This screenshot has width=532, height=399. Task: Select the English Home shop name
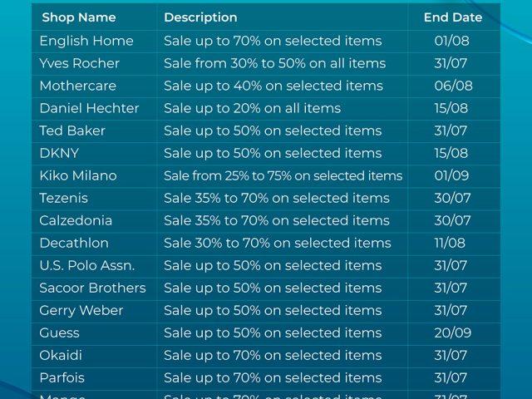86,41
